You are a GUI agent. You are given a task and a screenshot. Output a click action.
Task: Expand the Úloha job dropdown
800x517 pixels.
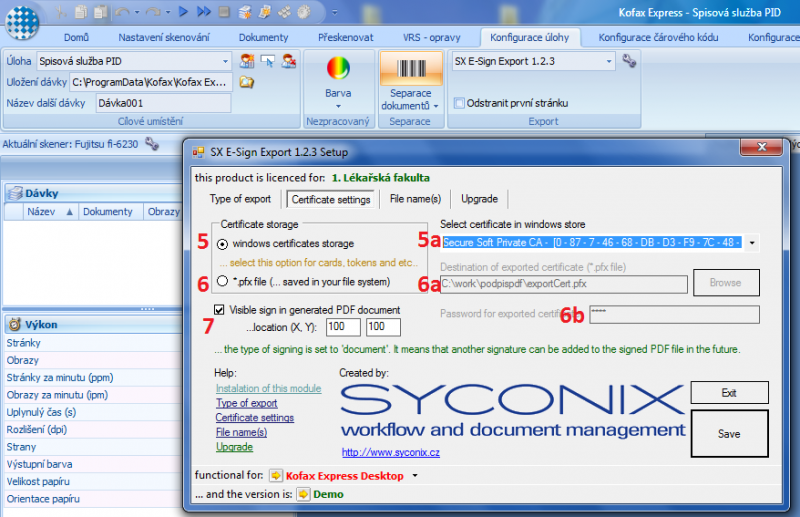[x=225, y=61]
